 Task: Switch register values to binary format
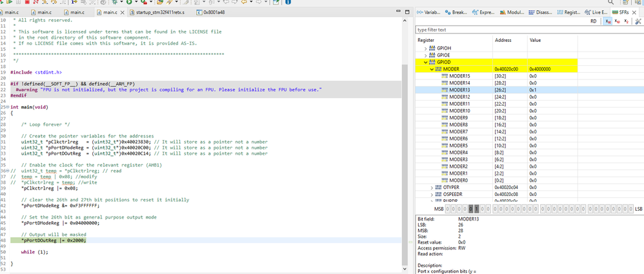pyautogui.click(x=627, y=21)
